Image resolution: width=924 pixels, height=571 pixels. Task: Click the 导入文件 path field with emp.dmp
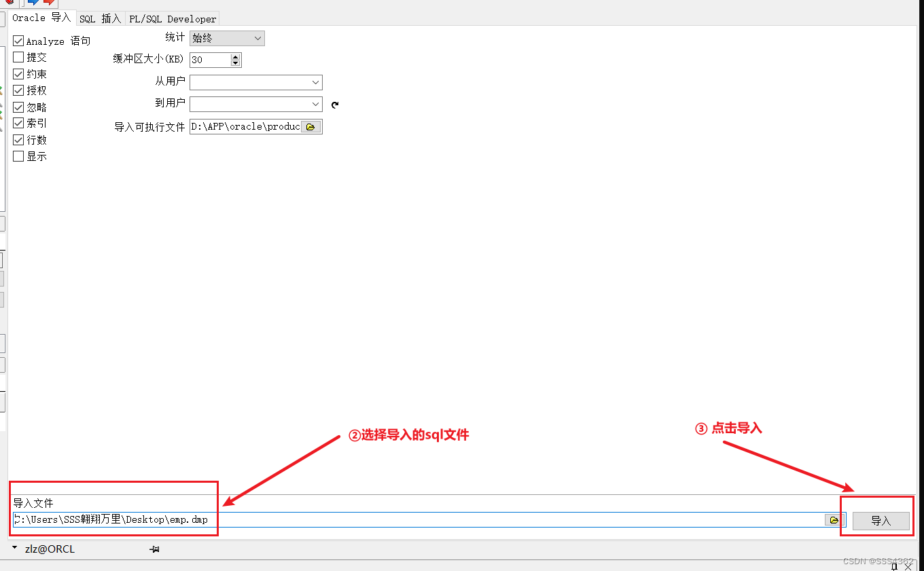[419, 520]
